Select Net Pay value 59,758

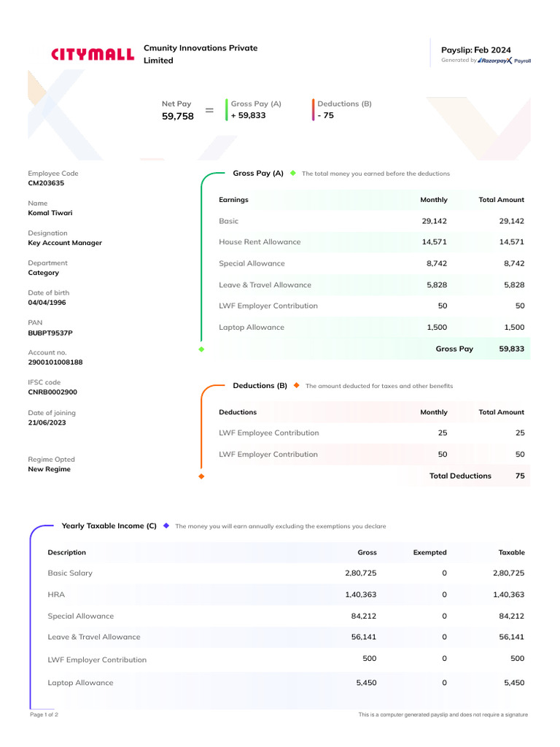[x=178, y=116]
